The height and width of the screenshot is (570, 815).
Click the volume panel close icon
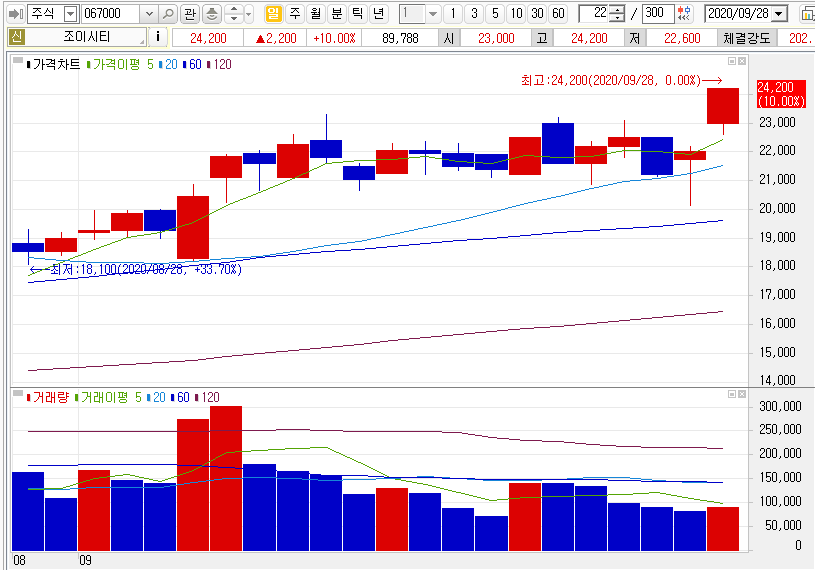742,394
